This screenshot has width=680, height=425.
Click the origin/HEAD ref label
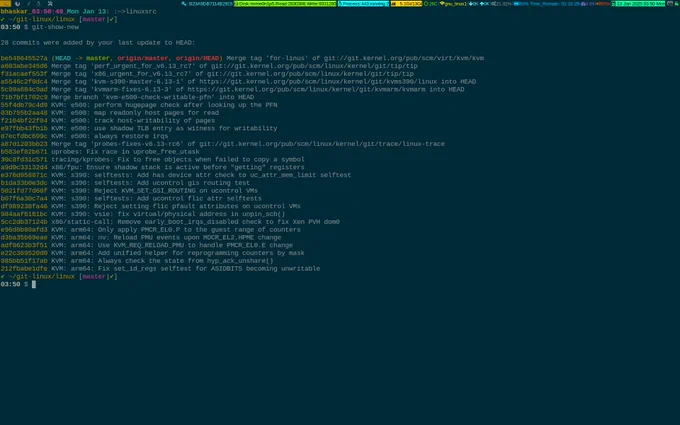coord(197,58)
